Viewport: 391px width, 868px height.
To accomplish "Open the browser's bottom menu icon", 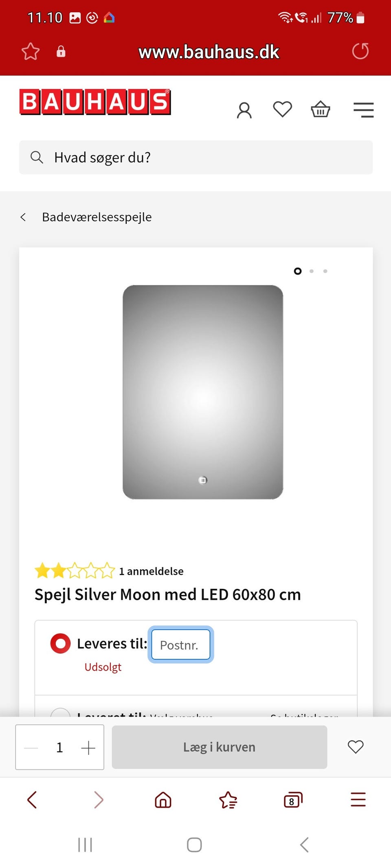I will [x=358, y=800].
